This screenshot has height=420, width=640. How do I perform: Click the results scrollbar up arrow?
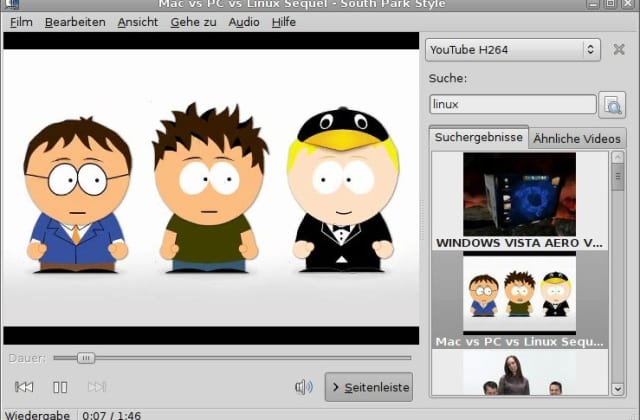(x=618, y=157)
